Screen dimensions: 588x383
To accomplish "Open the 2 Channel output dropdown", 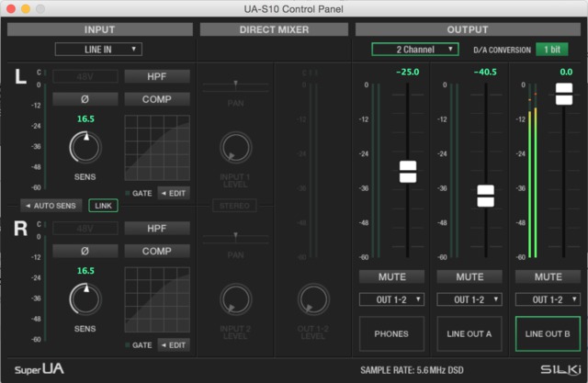I will tap(414, 49).
